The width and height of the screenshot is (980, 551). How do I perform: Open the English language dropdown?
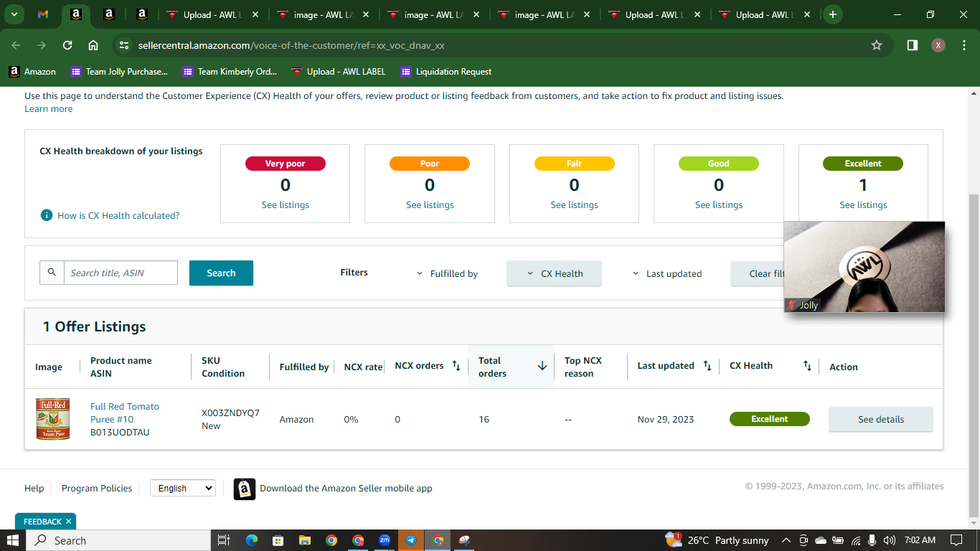182,488
